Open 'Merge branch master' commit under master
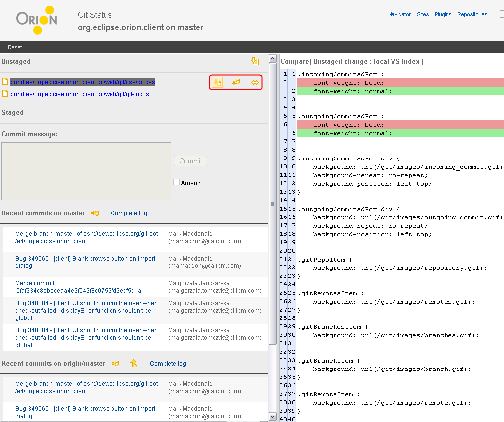 tap(86, 237)
